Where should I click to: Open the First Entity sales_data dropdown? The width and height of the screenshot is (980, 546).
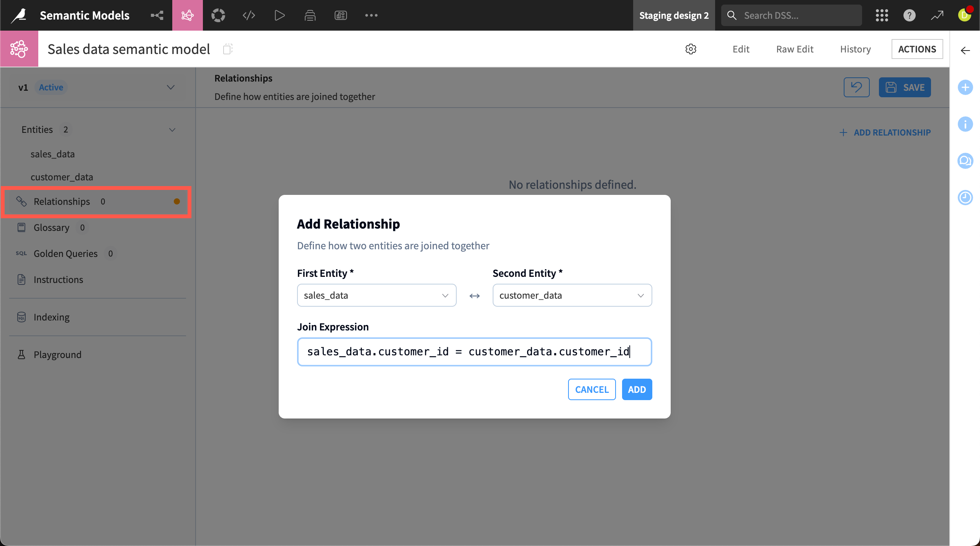[376, 295]
